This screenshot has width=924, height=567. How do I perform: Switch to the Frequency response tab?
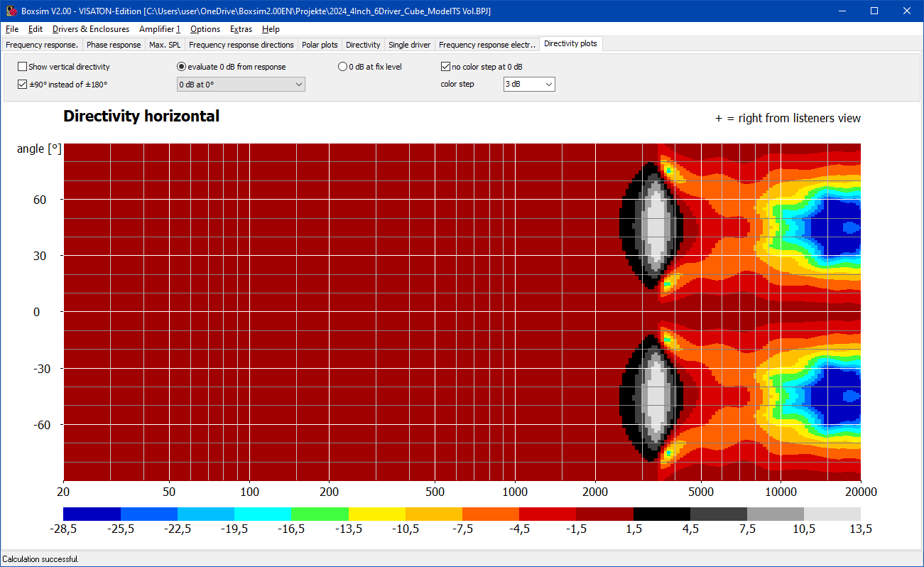click(x=42, y=45)
